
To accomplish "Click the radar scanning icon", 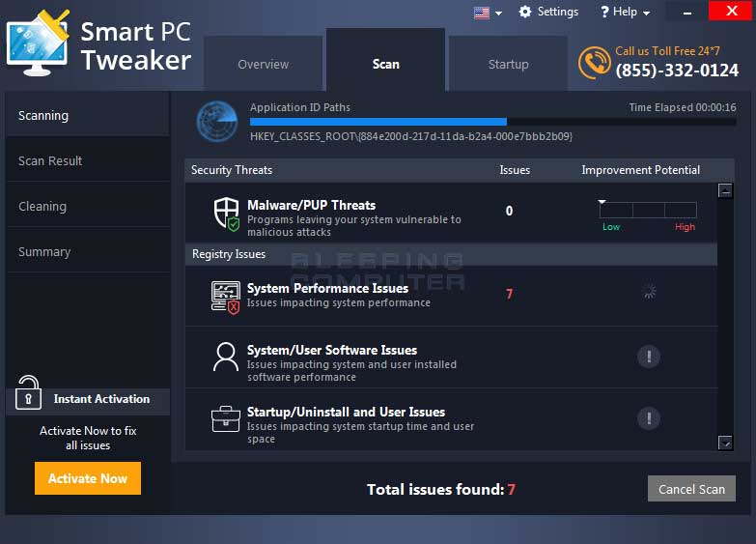I will click(216, 122).
